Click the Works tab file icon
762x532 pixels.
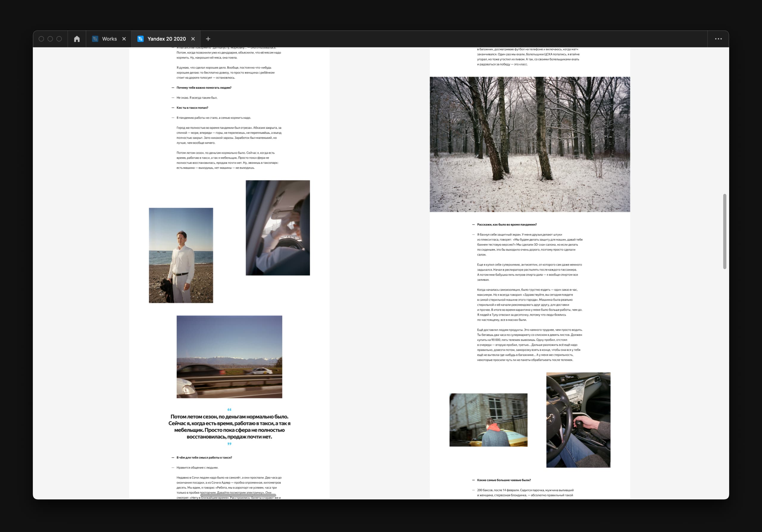(x=95, y=39)
